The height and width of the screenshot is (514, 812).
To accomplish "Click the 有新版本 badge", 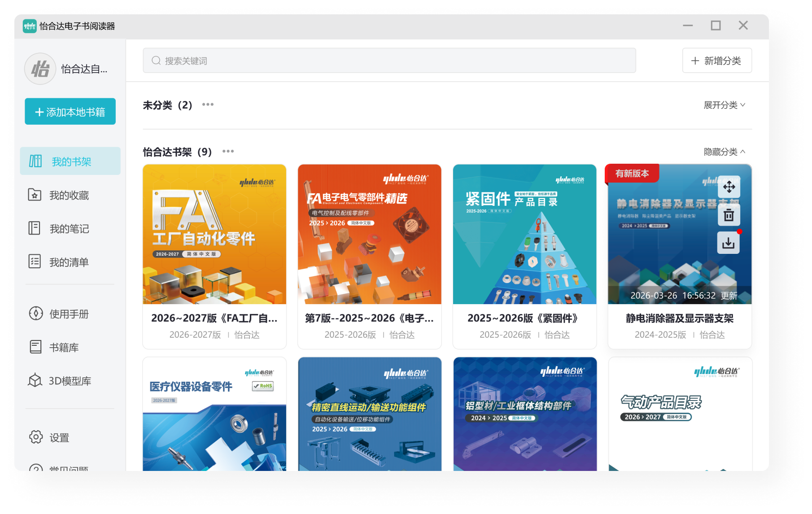I will pos(632,173).
